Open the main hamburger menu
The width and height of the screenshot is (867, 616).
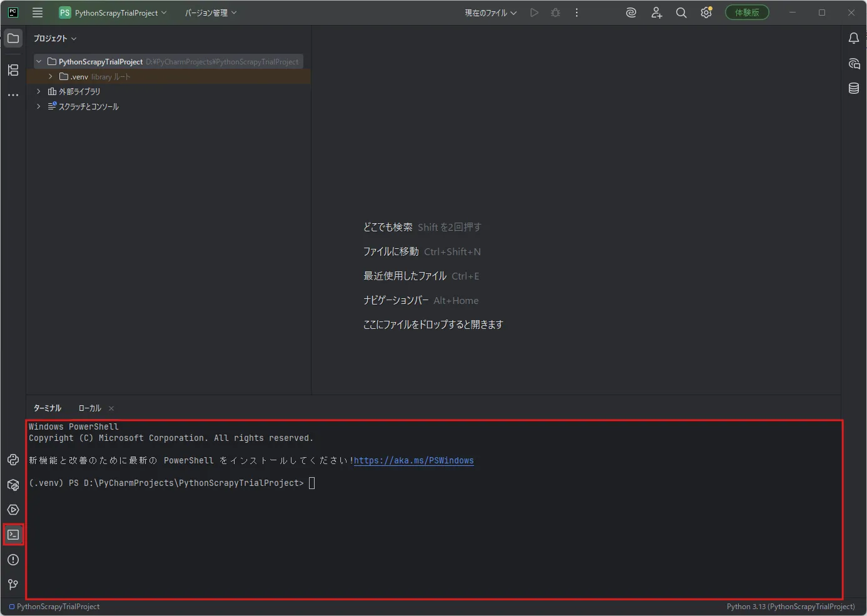click(38, 13)
